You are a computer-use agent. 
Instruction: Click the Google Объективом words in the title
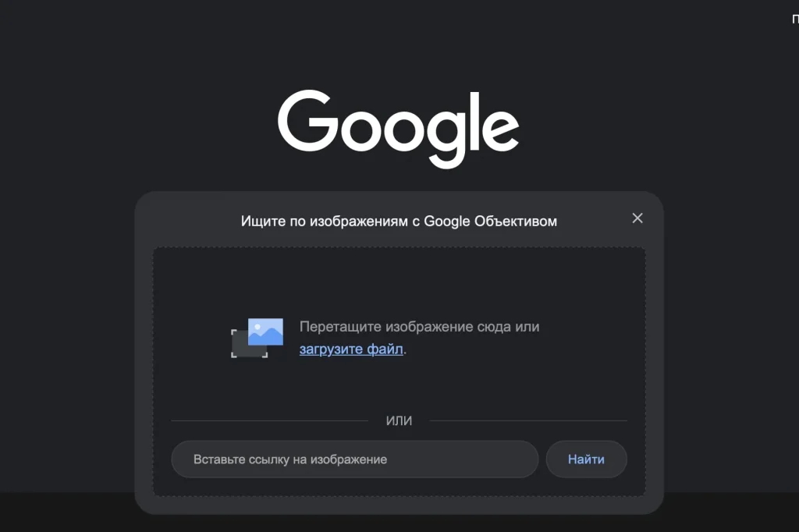(490, 222)
